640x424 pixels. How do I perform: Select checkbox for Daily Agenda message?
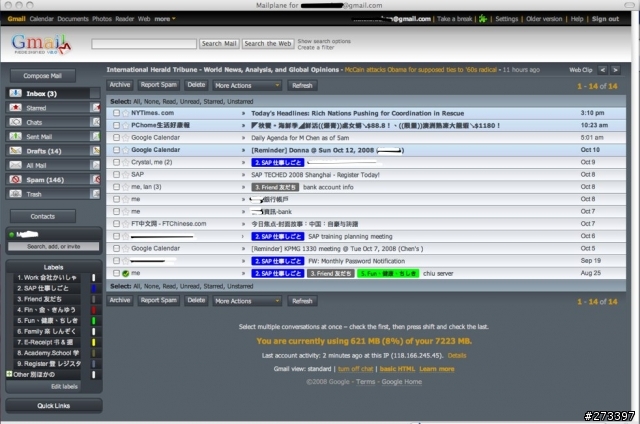click(116, 138)
